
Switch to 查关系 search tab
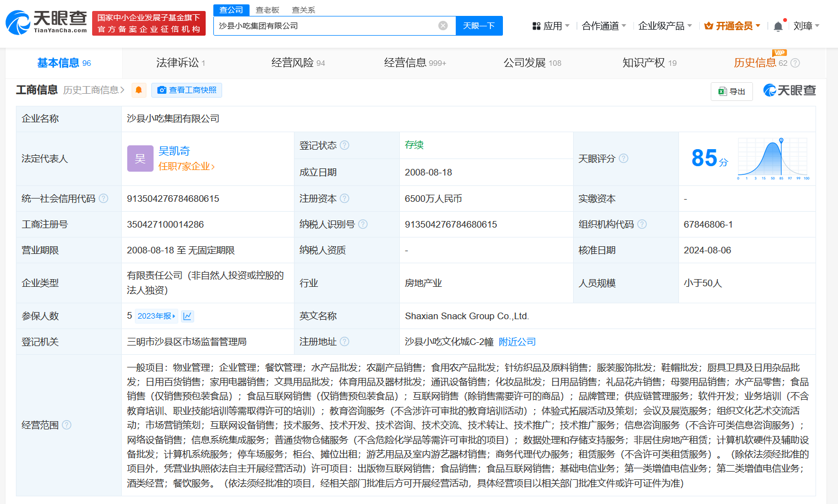[x=303, y=10]
